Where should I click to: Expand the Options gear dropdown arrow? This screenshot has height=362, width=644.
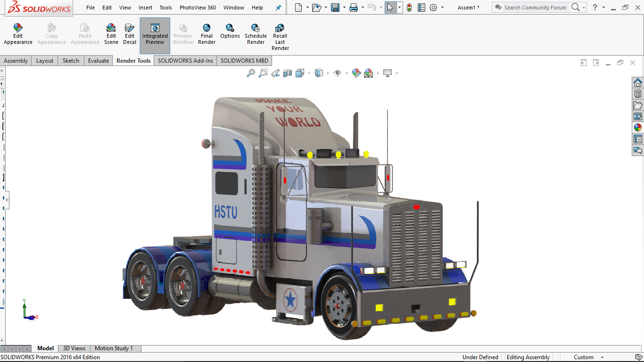442,8
